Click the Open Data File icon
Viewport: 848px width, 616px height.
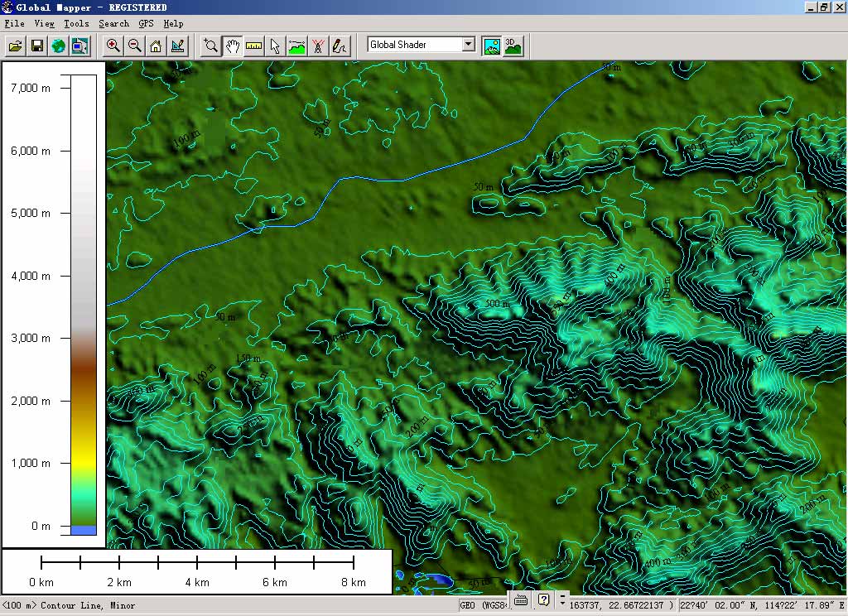click(x=16, y=46)
